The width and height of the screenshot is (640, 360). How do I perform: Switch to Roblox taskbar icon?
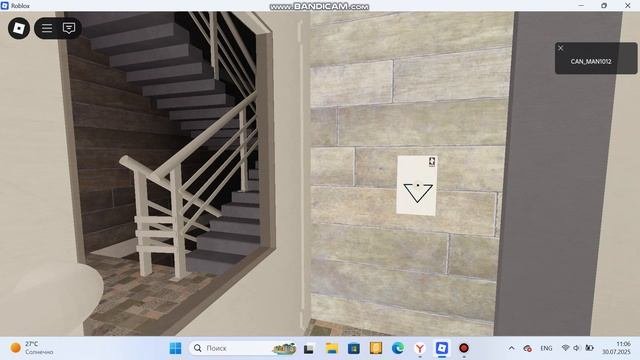[x=442, y=348]
